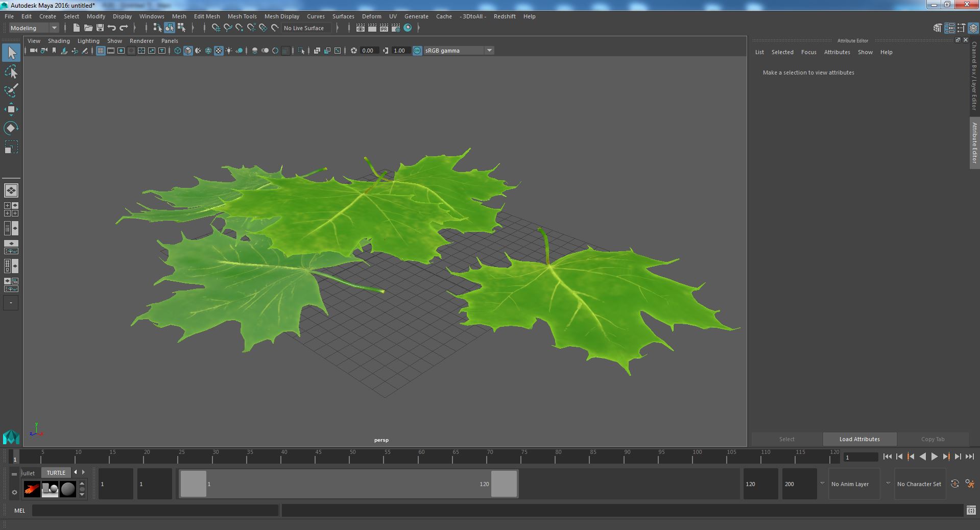Image resolution: width=980 pixels, height=530 pixels.
Task: Open the Edit Mesh menu
Action: pos(207,16)
